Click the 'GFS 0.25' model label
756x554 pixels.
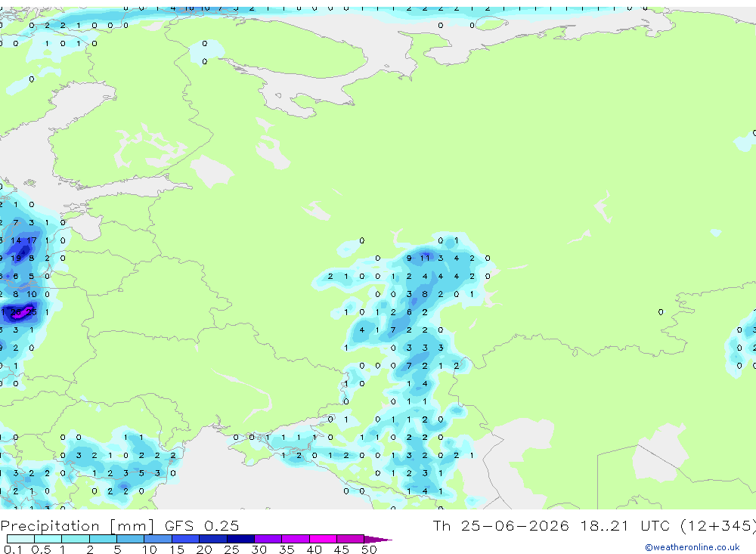click(x=202, y=525)
